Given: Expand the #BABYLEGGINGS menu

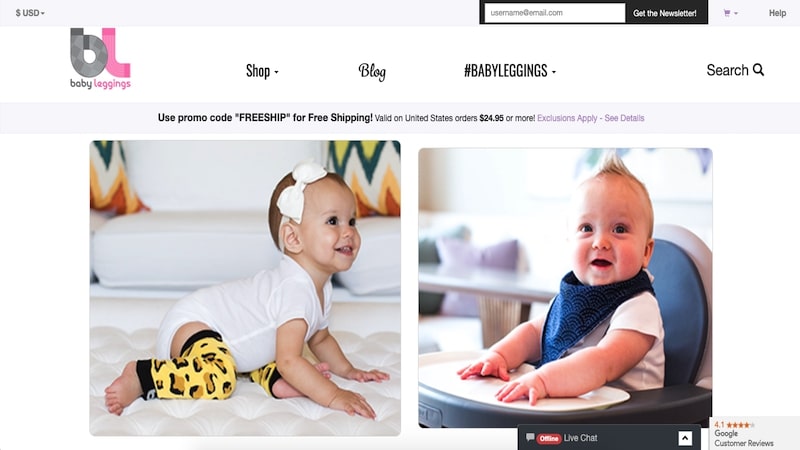Looking at the screenshot, I should point(510,70).
